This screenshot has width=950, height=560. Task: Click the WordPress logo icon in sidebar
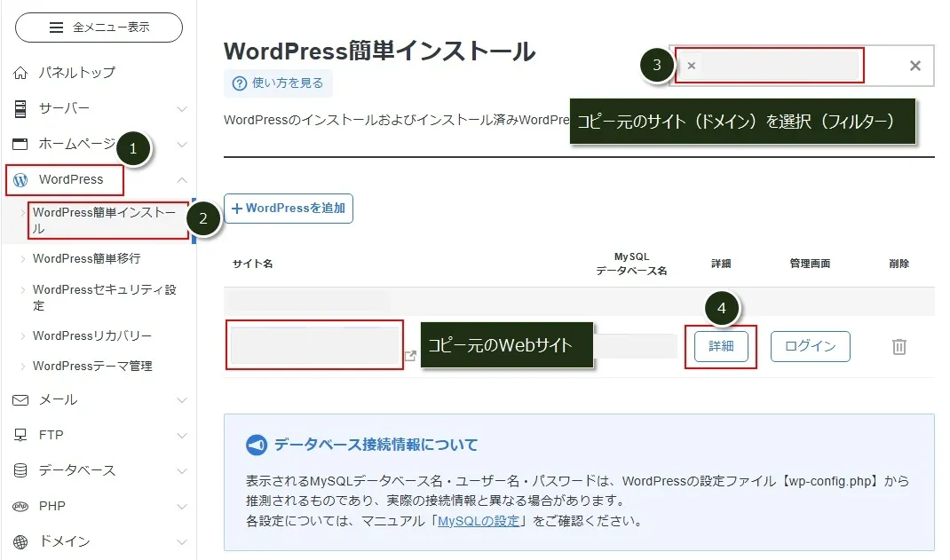(20, 180)
